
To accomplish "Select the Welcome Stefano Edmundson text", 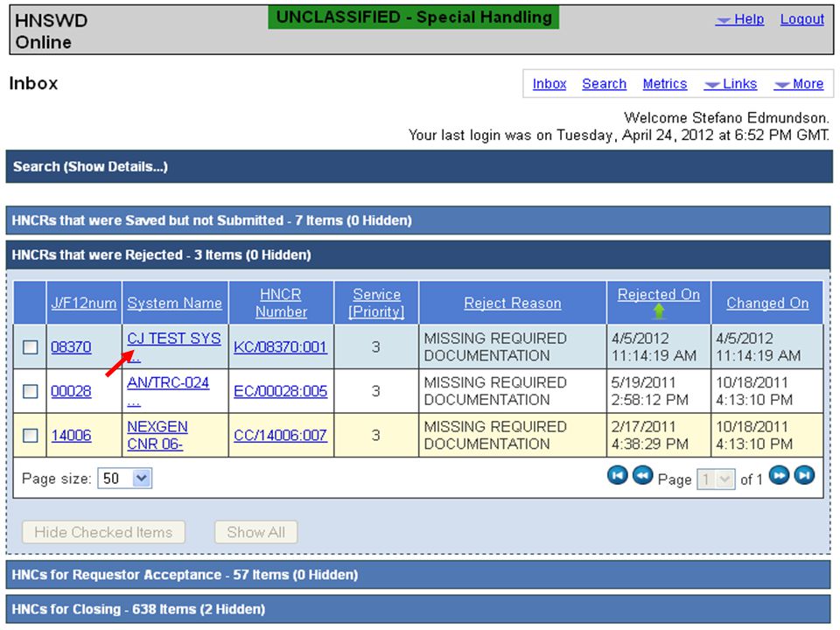I will [x=726, y=117].
